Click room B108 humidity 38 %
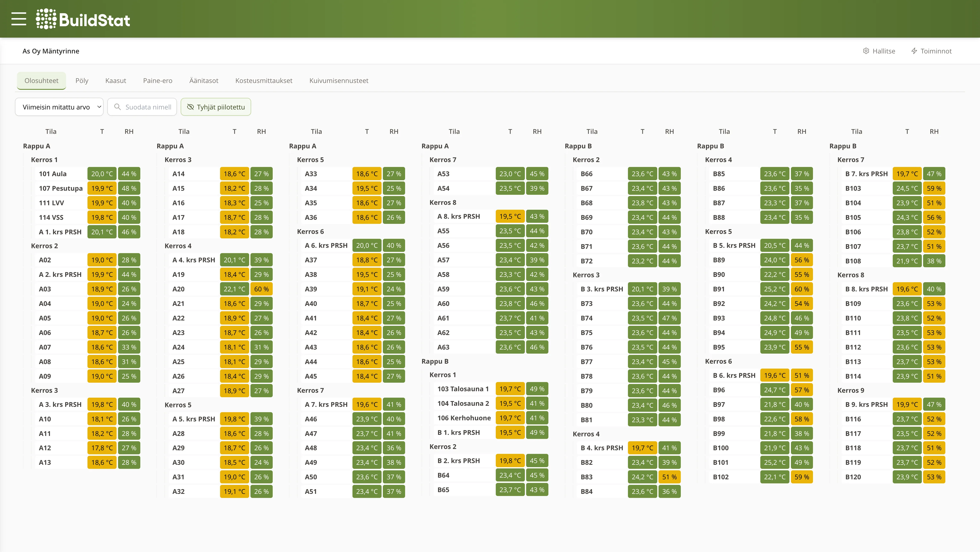The width and height of the screenshot is (980, 552). (934, 261)
